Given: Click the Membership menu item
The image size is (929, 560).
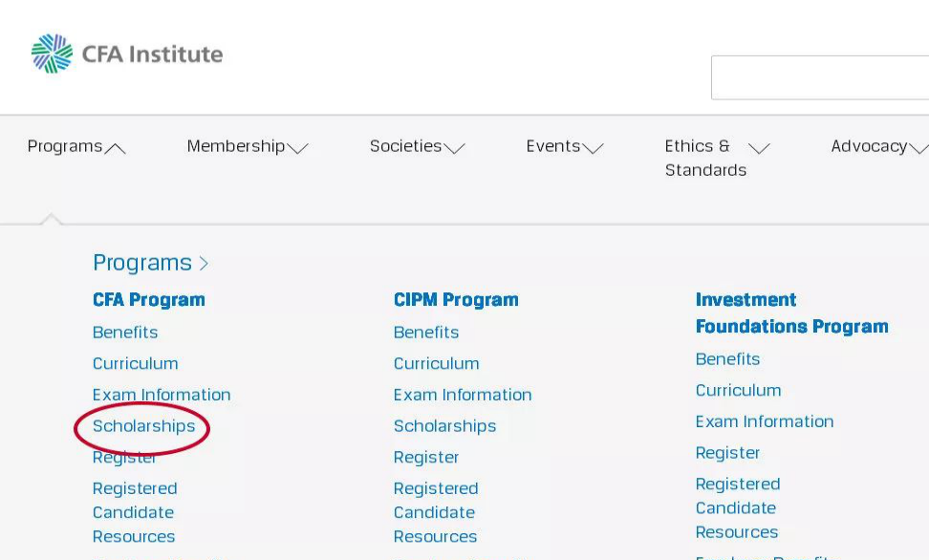Looking at the screenshot, I should point(236,146).
